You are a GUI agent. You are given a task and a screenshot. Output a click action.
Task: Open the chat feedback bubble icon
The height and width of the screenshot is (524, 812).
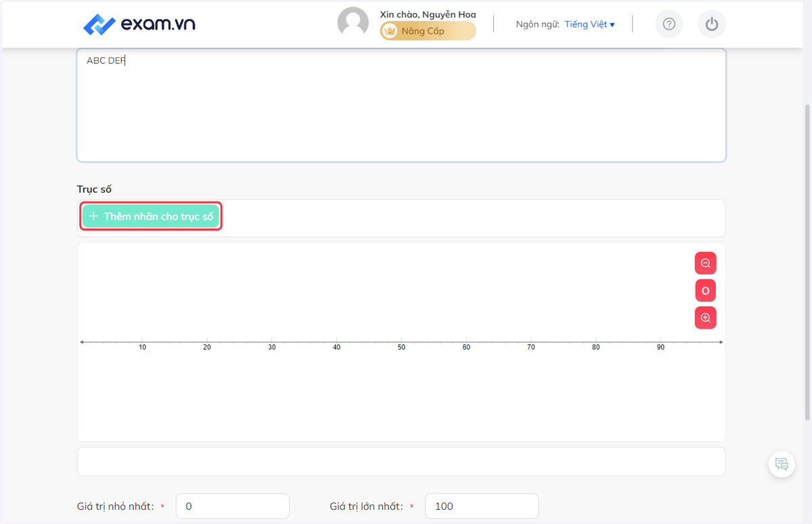click(x=782, y=464)
